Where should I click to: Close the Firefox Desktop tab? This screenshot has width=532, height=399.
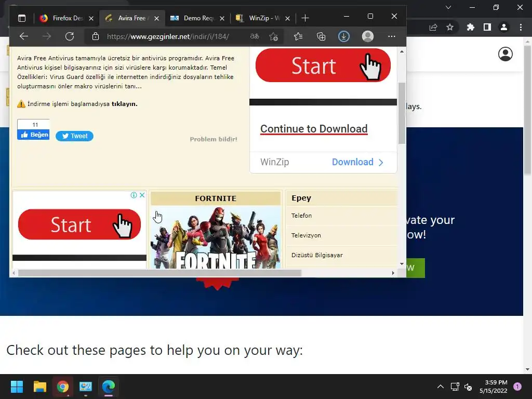pos(91,18)
